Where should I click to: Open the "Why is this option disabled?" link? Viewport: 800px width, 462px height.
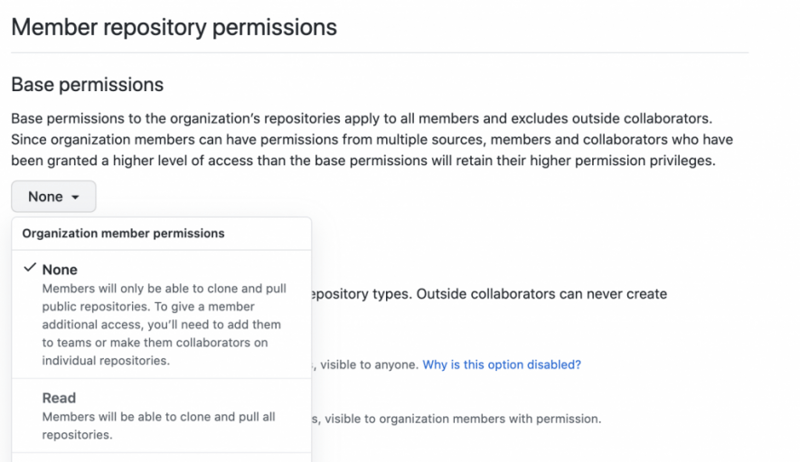tap(502, 365)
